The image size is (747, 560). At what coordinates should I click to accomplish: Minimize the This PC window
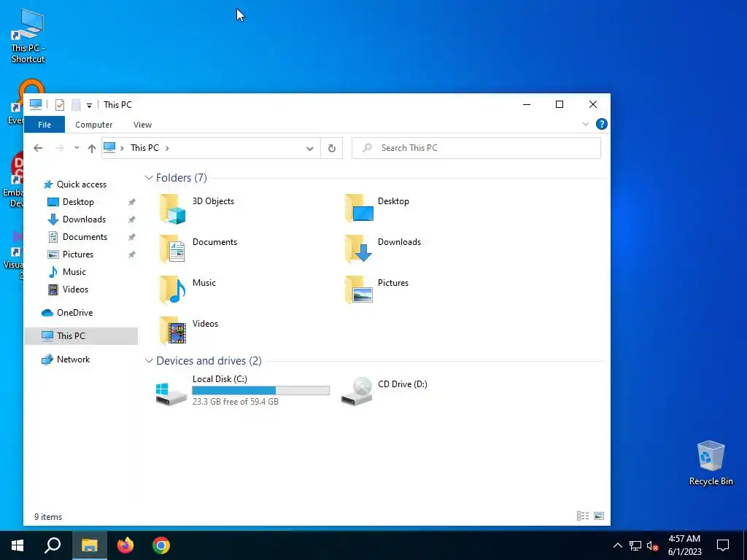click(x=527, y=105)
